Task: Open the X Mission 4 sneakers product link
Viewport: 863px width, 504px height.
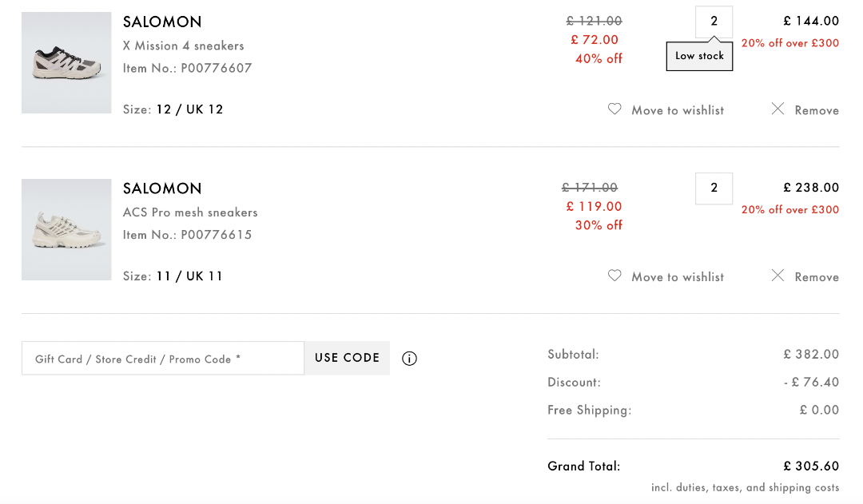Action: 184,46
